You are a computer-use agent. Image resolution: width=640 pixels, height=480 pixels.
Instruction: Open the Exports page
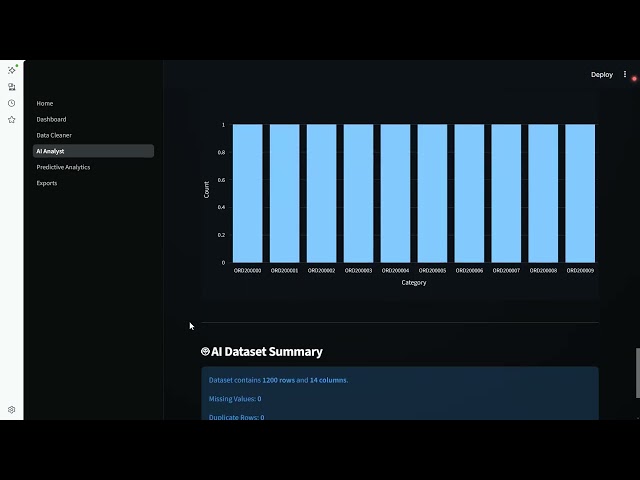47,183
